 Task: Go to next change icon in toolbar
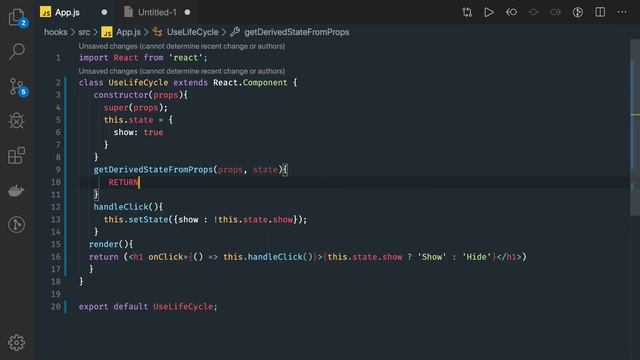556,12
